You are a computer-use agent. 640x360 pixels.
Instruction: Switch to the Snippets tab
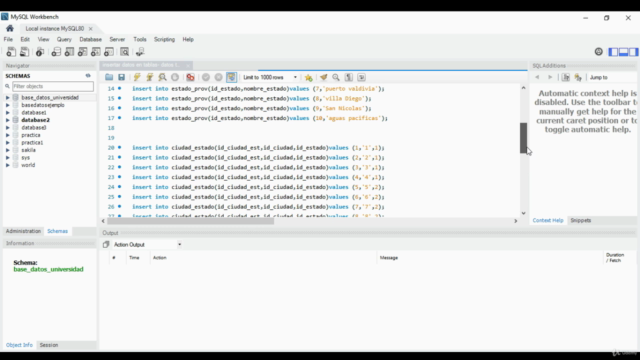click(580, 220)
